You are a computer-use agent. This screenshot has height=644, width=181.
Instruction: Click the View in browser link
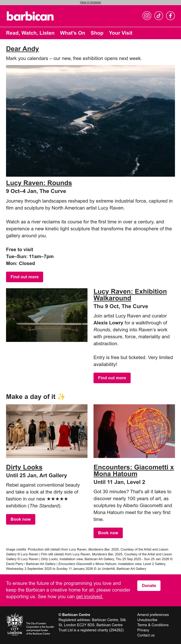91,2
